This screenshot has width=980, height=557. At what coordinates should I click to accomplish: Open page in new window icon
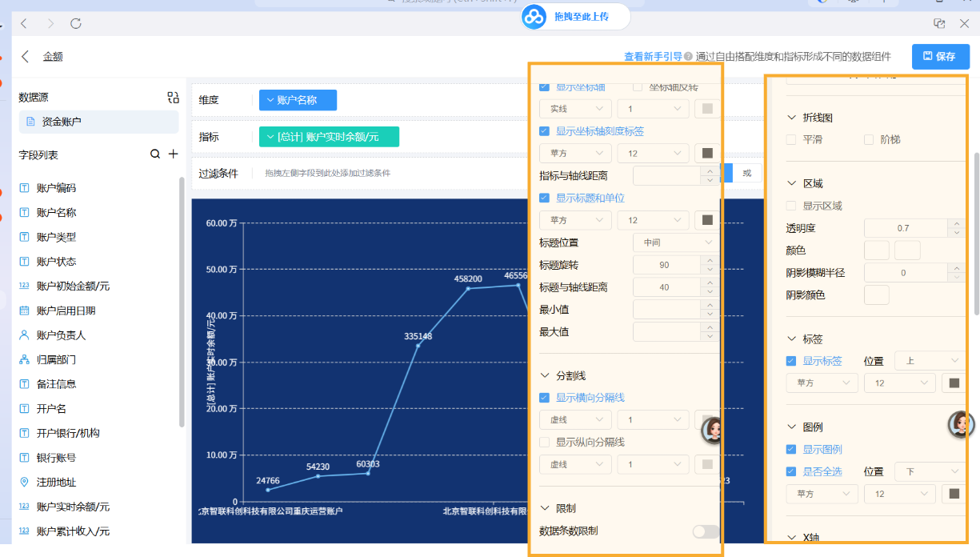[x=940, y=24]
